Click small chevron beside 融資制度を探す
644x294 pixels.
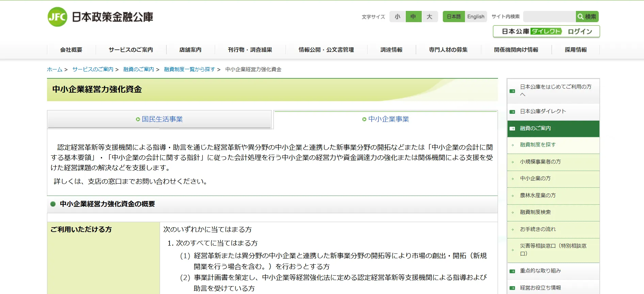[x=513, y=145]
